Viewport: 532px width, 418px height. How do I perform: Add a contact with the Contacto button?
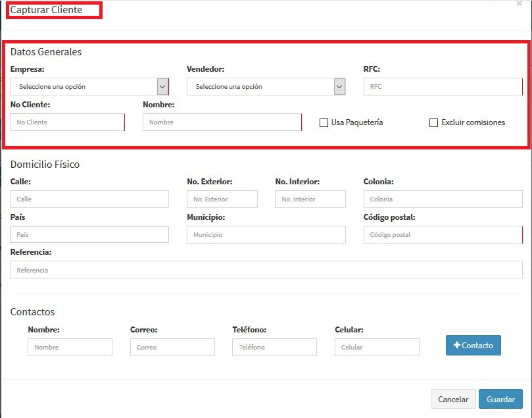[473, 346]
